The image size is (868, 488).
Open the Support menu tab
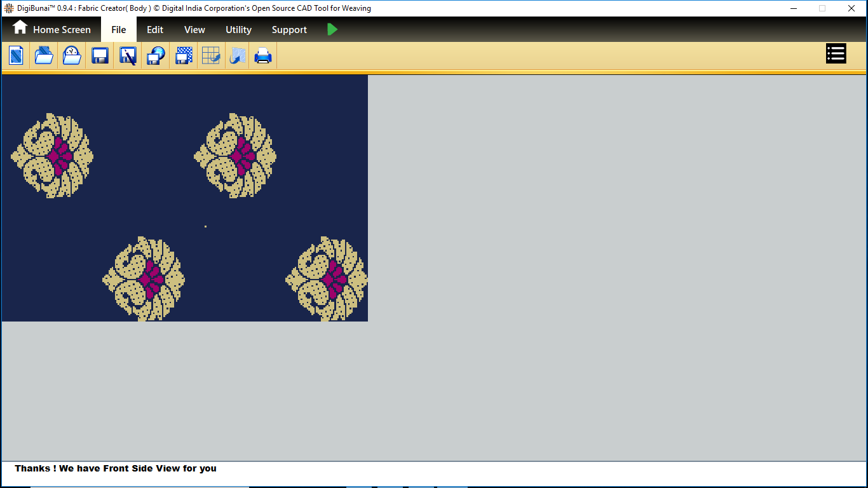click(x=289, y=30)
